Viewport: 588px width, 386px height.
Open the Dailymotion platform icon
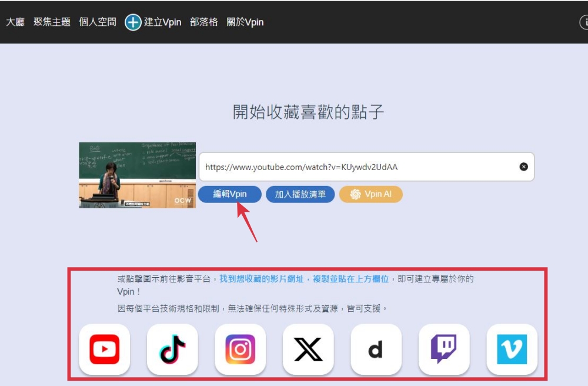point(376,349)
